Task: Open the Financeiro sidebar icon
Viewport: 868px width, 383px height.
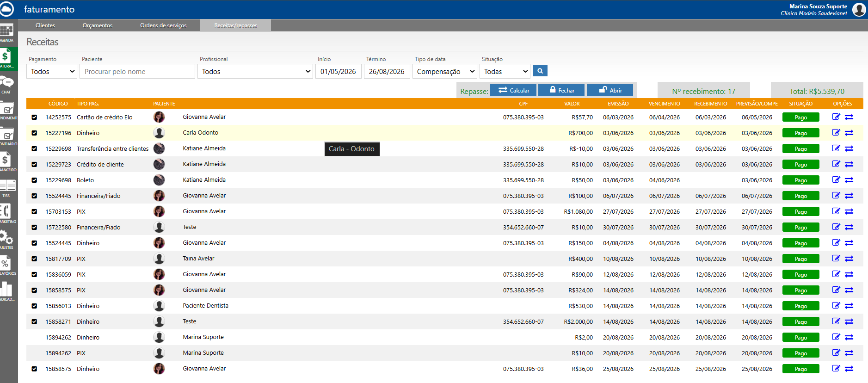Action: (x=7, y=162)
